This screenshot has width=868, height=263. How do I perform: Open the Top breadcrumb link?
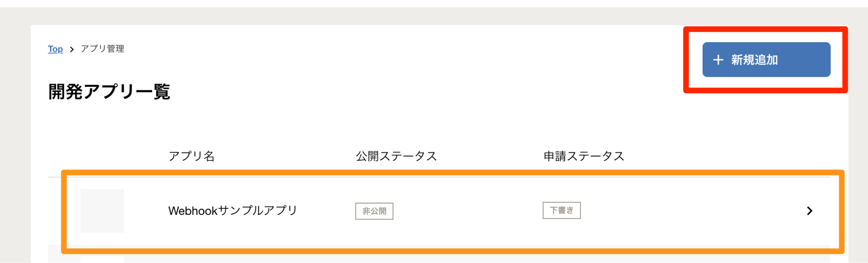pos(55,49)
